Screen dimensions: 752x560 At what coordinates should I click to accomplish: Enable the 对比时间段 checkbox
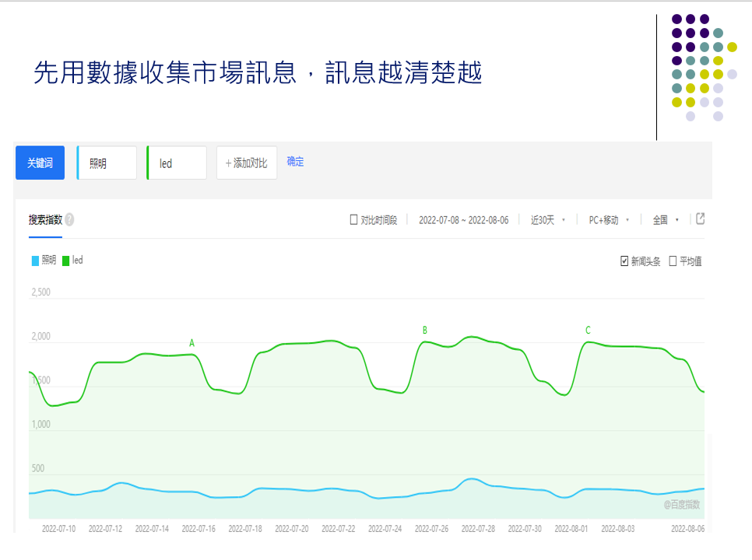[354, 220]
